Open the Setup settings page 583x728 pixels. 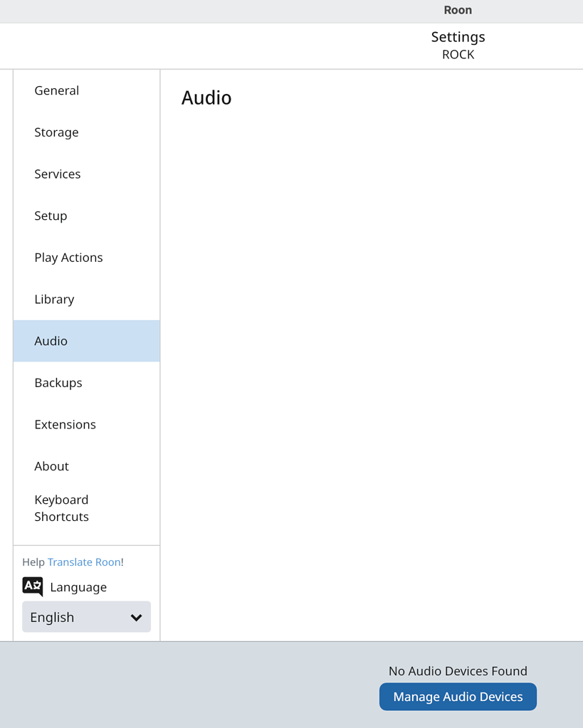[x=51, y=216]
